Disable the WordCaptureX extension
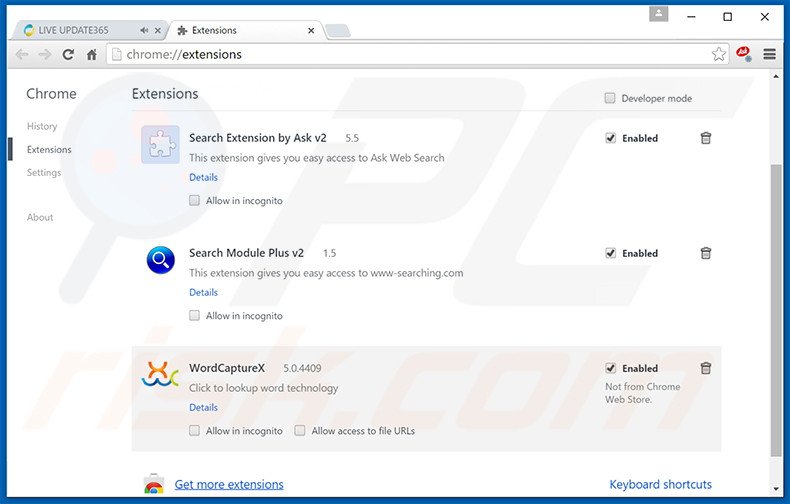This screenshot has height=504, width=790. coord(610,368)
